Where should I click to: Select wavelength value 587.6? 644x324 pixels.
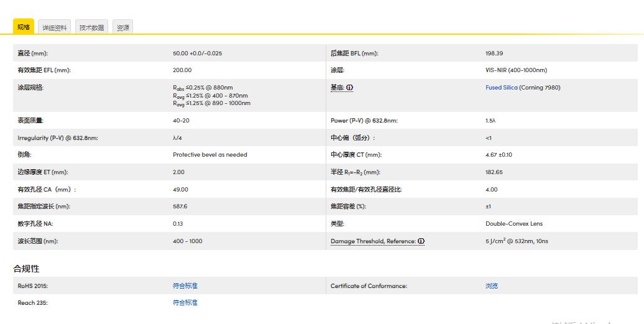(180, 206)
